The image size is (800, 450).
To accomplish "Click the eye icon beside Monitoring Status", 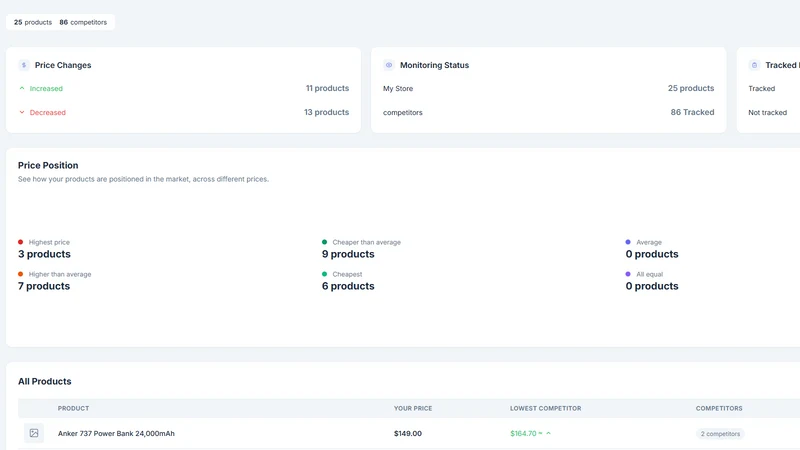I will pyautogui.click(x=389, y=65).
